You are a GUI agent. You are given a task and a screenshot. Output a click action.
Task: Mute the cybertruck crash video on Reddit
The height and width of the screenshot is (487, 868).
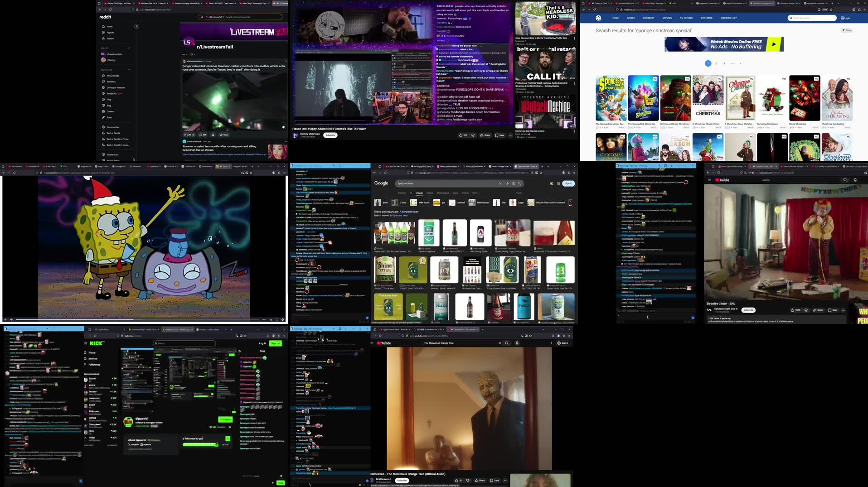283,127
